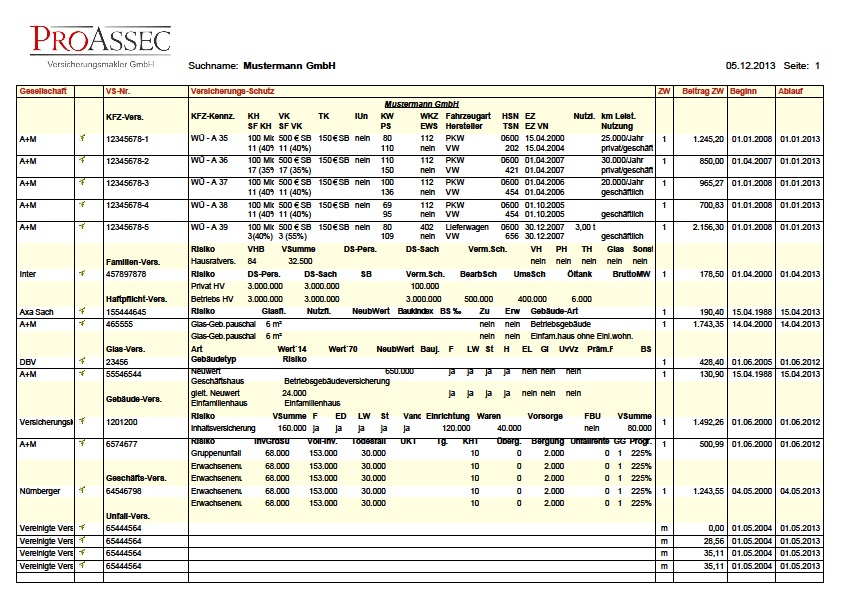842x595 pixels.
Task: Open the icon in the Nürnberger row
Action: click(82, 490)
